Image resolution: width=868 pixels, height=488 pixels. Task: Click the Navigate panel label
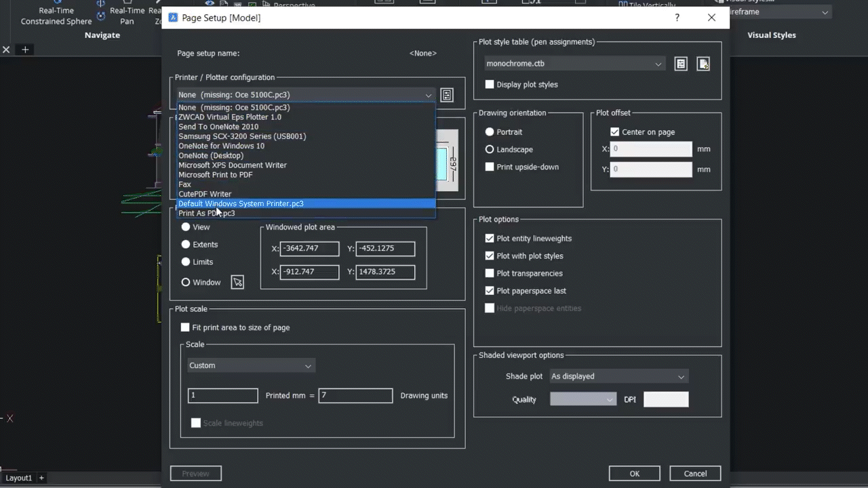coord(102,35)
